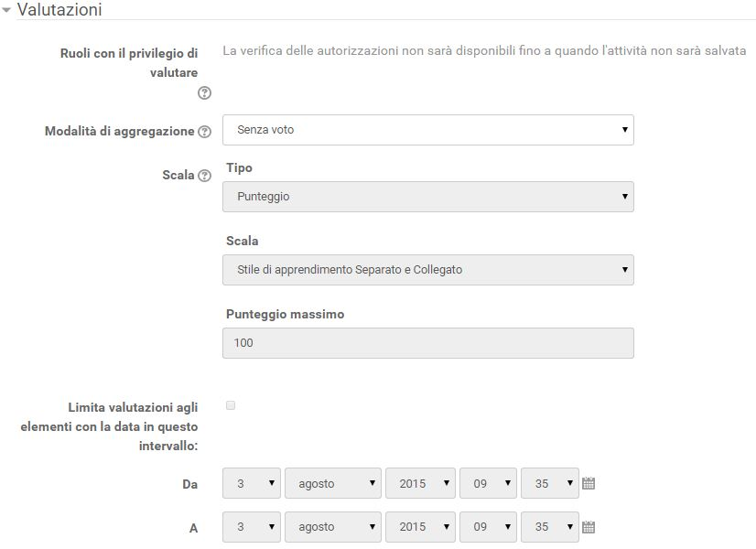Open help icon beside Scala label
This screenshot has height=549, width=756.
click(204, 176)
